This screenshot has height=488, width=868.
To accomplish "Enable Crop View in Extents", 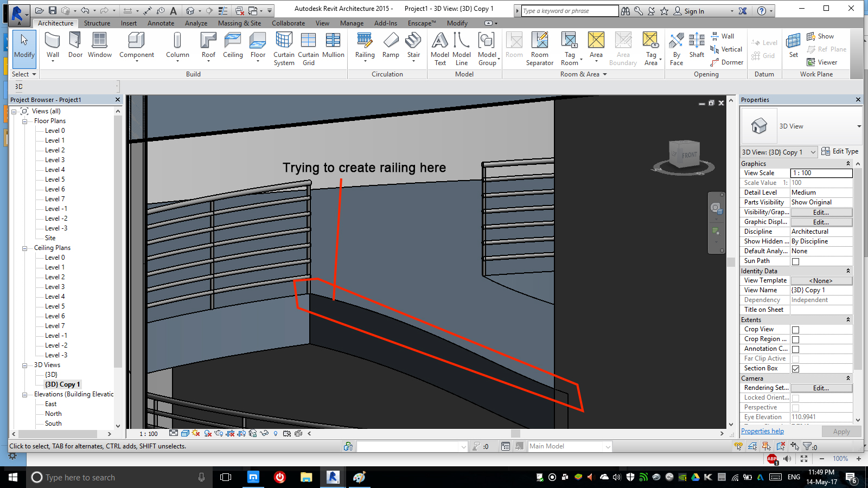I will point(795,329).
